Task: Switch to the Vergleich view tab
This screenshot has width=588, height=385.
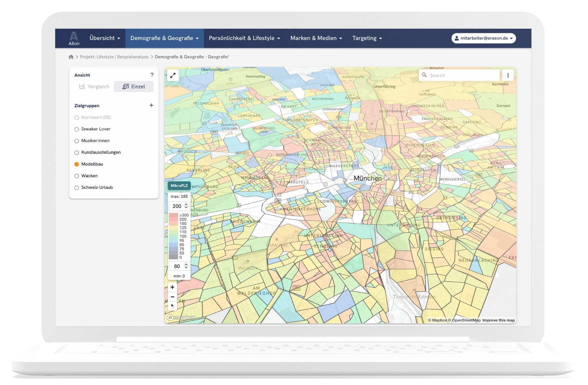Action: pos(94,87)
